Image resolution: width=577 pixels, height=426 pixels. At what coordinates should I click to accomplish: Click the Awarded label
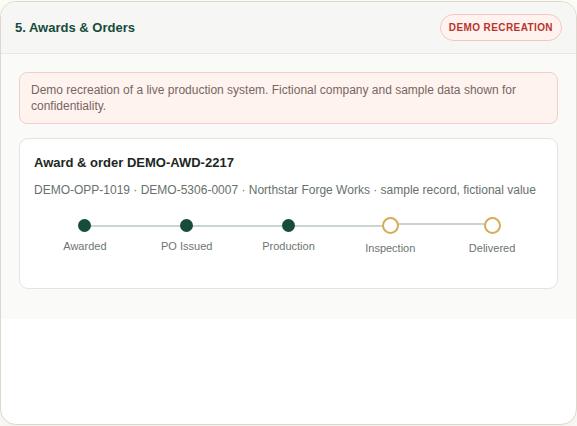[x=85, y=246]
